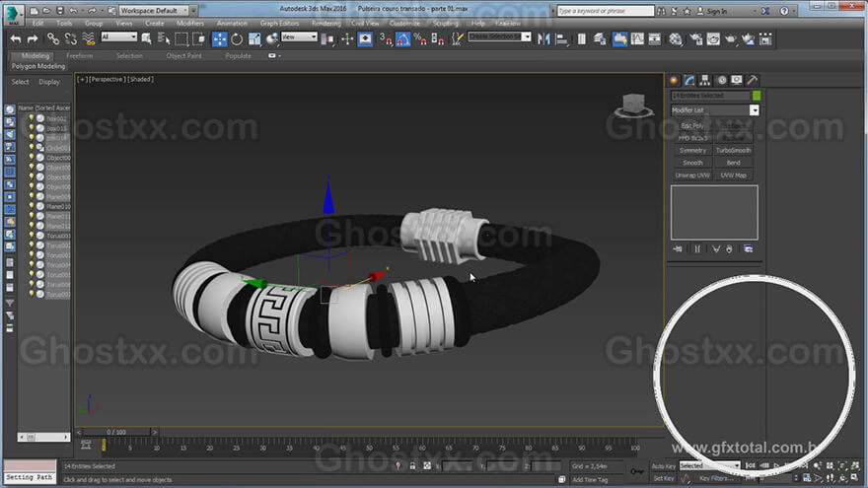The height and width of the screenshot is (488, 868).
Task: Open the Modifiers menu
Action: click(189, 24)
